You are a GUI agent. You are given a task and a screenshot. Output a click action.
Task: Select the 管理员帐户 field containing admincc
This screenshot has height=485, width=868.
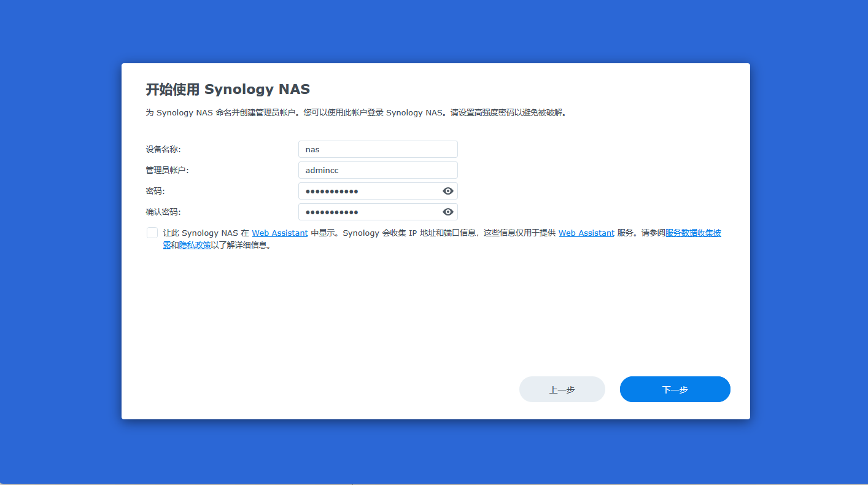click(378, 170)
